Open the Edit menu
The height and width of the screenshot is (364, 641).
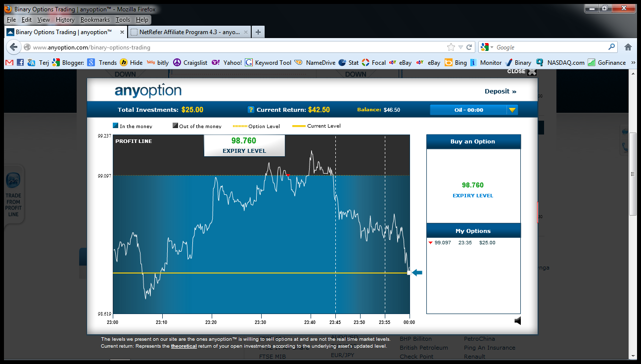[27, 20]
